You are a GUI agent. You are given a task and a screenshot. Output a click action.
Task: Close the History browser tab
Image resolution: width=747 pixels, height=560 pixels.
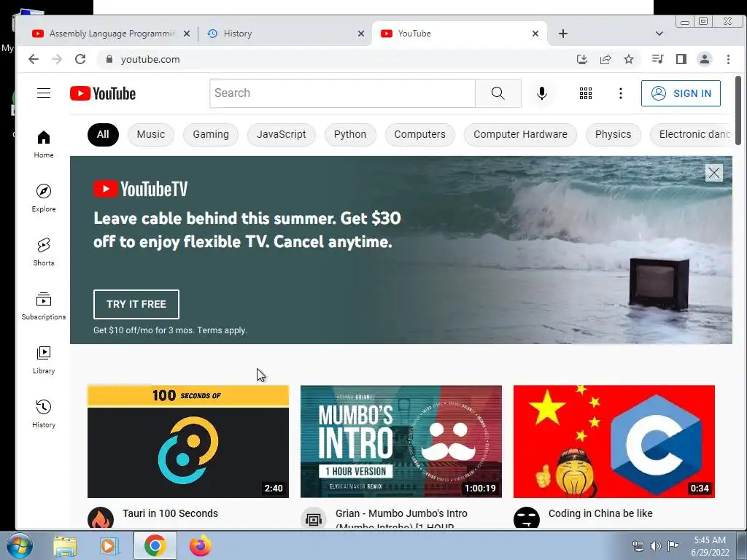coord(361,34)
